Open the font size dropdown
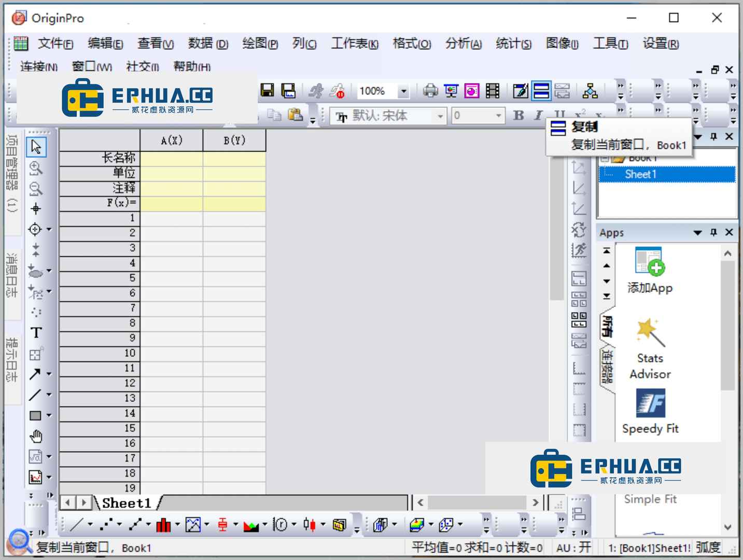 tap(498, 116)
